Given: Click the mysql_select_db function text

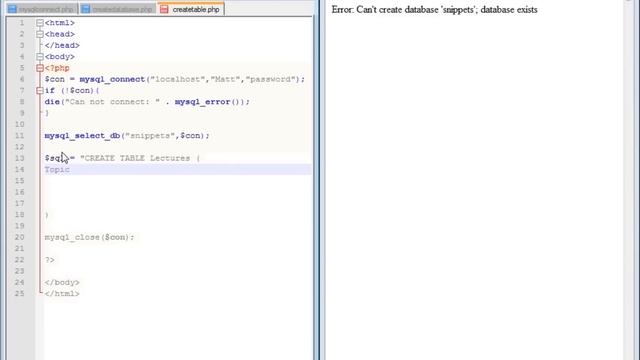Looking at the screenshot, I should pos(82,136).
